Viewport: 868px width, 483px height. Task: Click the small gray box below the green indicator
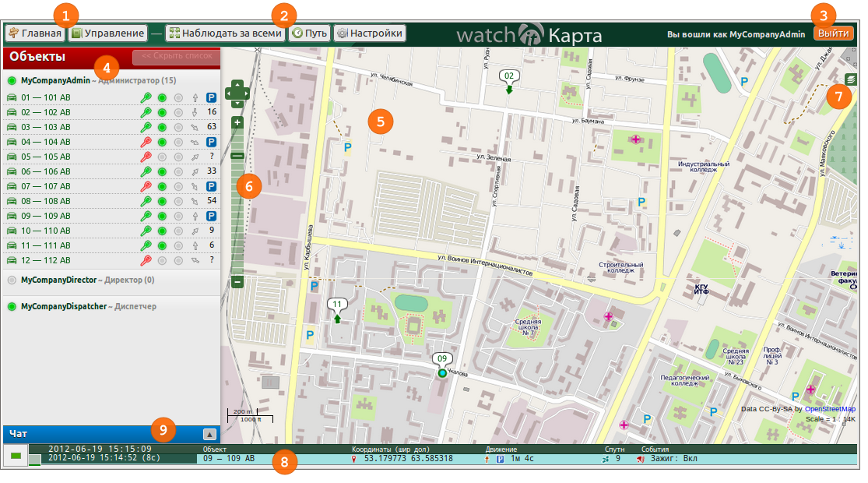click(35, 460)
